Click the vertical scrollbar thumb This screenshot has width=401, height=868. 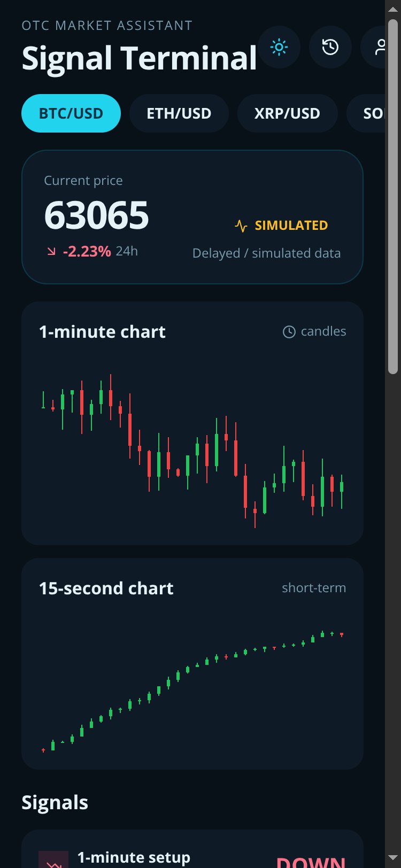(393, 197)
